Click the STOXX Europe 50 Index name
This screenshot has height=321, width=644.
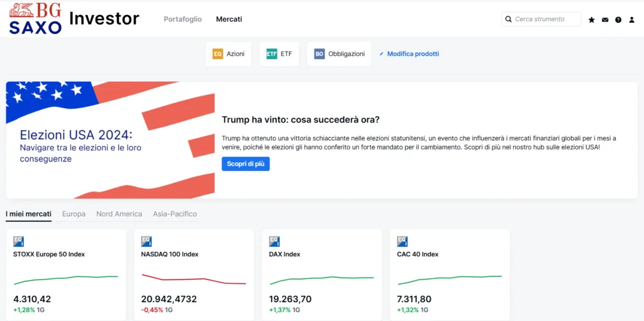[x=49, y=254]
